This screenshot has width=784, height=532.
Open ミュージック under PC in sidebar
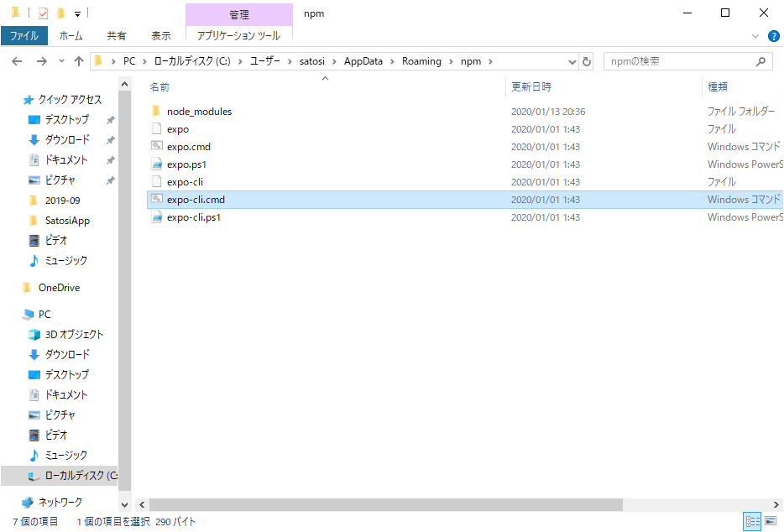pos(65,455)
